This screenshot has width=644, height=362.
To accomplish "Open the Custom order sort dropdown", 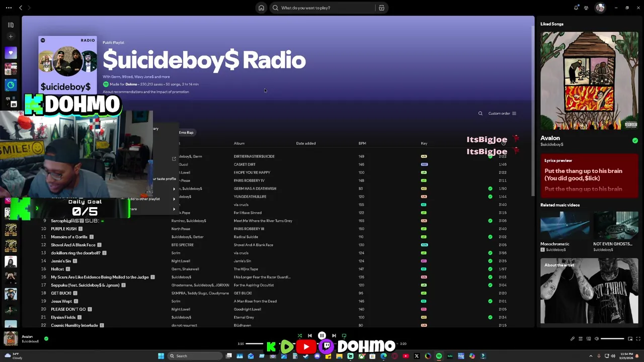I will [x=502, y=113].
